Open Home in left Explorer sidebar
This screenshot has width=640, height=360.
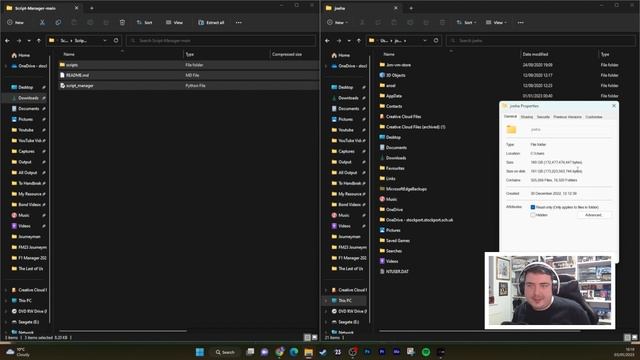[21, 55]
